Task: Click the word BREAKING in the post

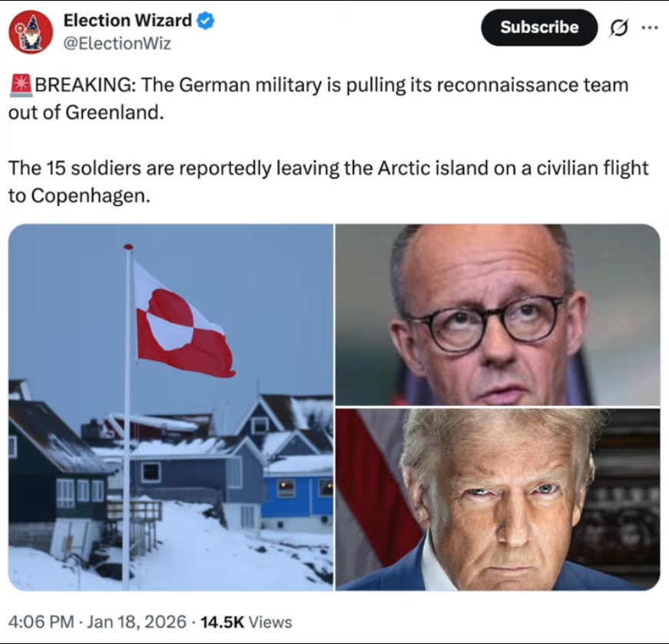Action: coord(85,85)
